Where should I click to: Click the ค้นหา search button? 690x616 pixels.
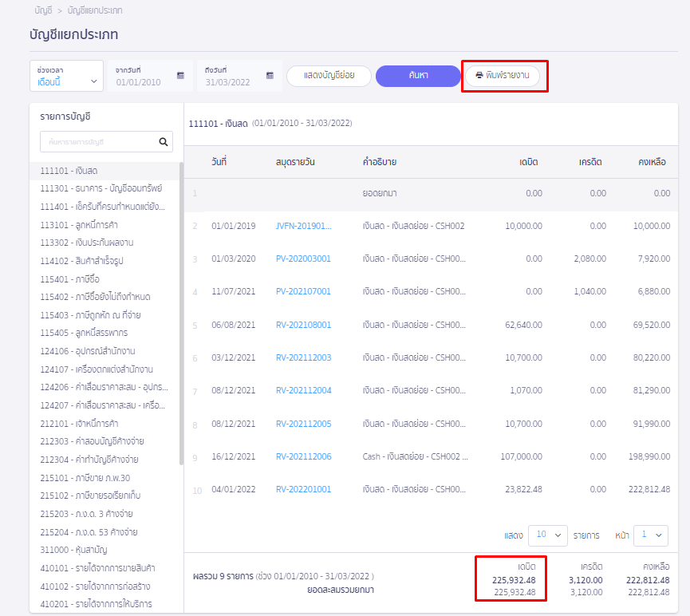coord(418,76)
